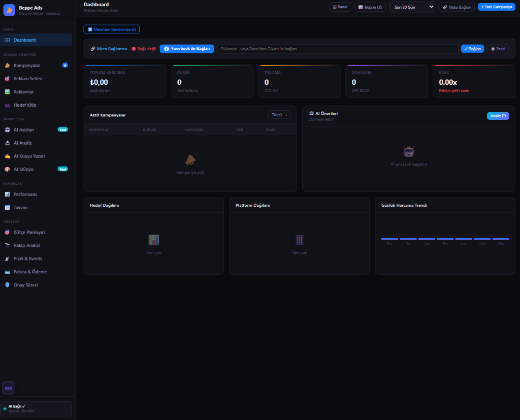
Task: Click the Meta access token input field
Action: click(337, 49)
